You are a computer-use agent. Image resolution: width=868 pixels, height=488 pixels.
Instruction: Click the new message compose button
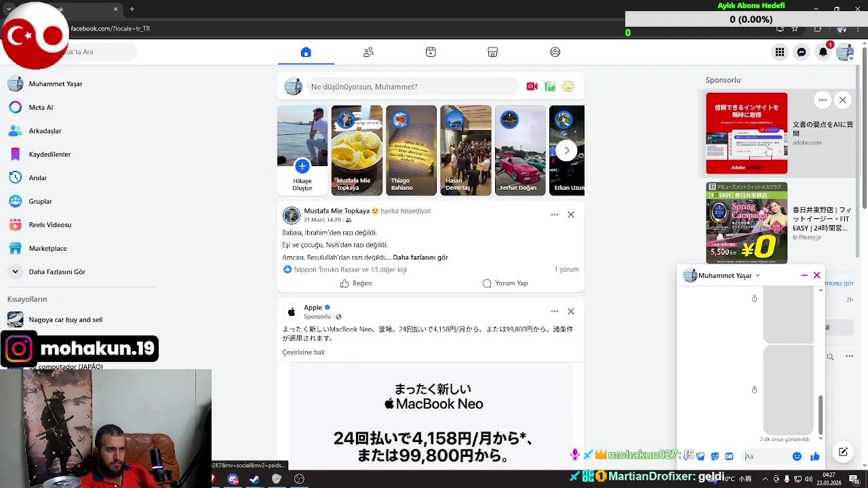click(843, 452)
